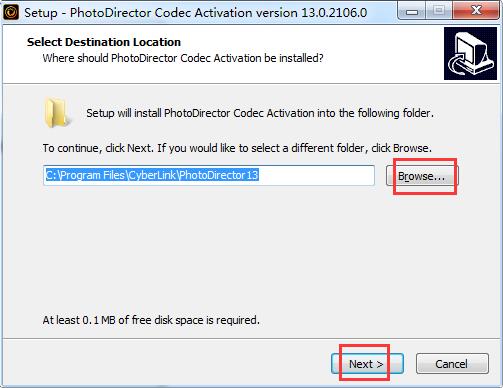Click the PhotoDirector logo in the title bar
The width and height of the screenshot is (503, 388).
[x=11, y=12]
